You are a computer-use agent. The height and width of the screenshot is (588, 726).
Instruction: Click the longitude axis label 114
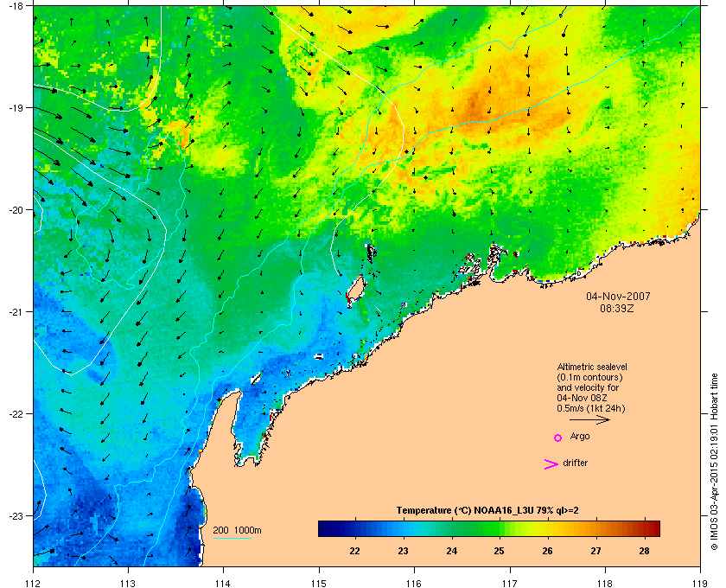[x=223, y=583]
